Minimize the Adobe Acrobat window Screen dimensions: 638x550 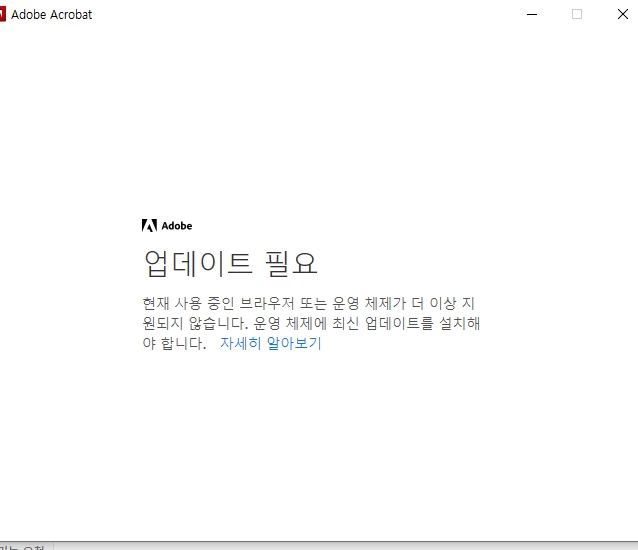[532, 14]
